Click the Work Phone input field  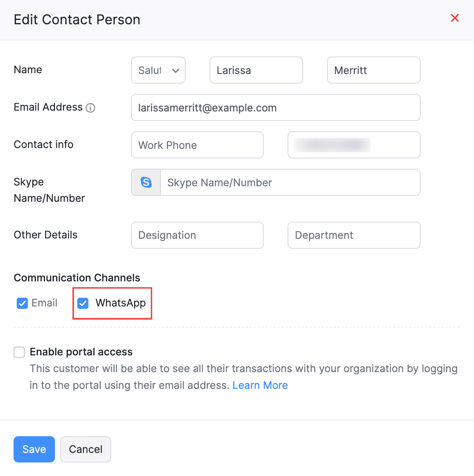coord(197,145)
